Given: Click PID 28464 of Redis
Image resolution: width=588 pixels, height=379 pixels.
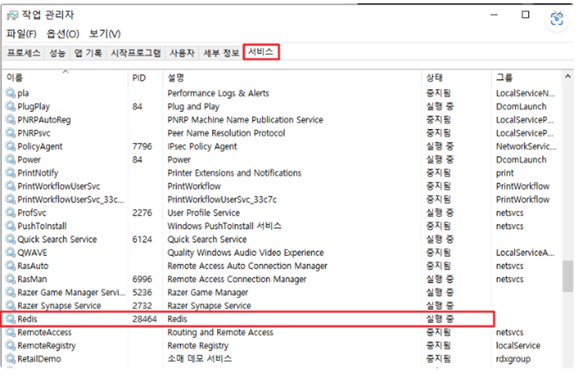Looking at the screenshot, I should (144, 319).
